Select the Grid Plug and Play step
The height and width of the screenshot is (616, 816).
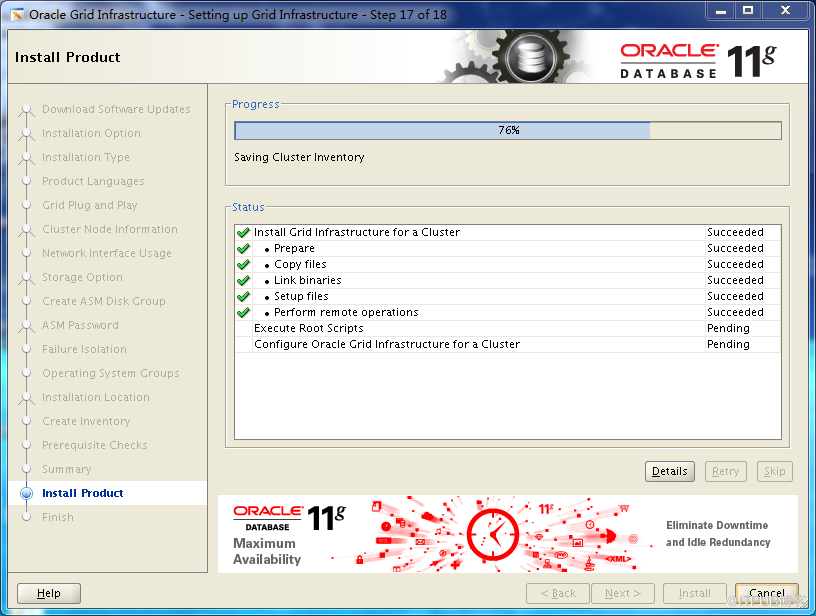(x=90, y=205)
